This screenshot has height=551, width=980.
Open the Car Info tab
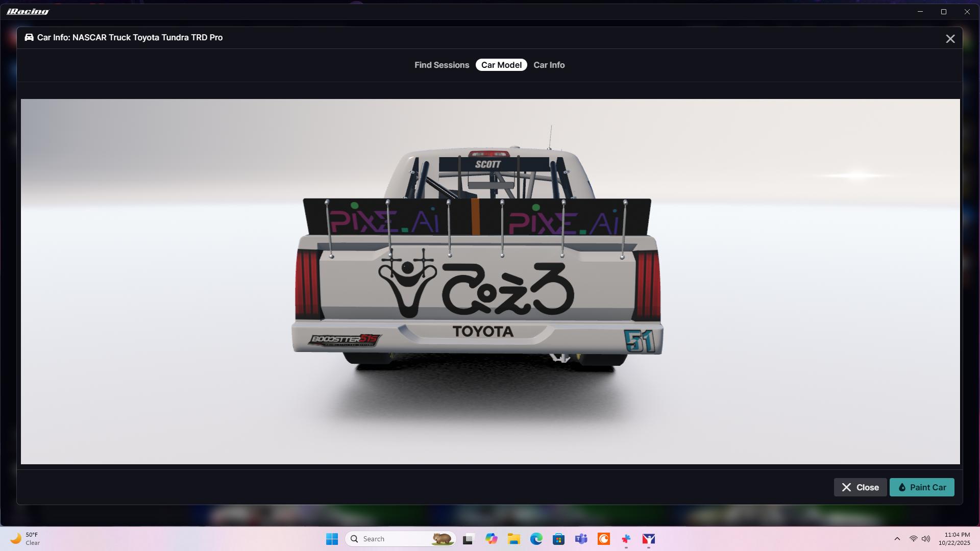tap(549, 65)
